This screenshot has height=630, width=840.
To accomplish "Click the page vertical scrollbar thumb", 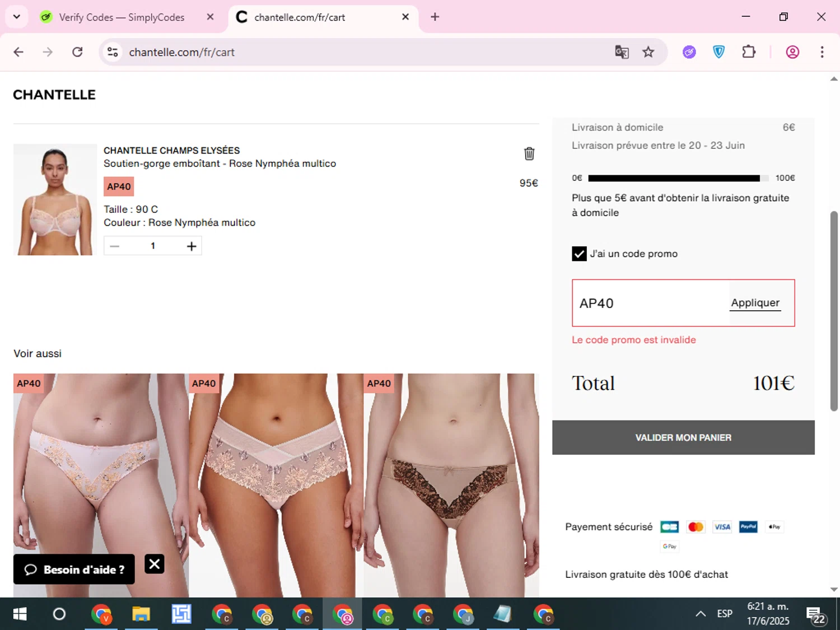I will click(x=834, y=311).
